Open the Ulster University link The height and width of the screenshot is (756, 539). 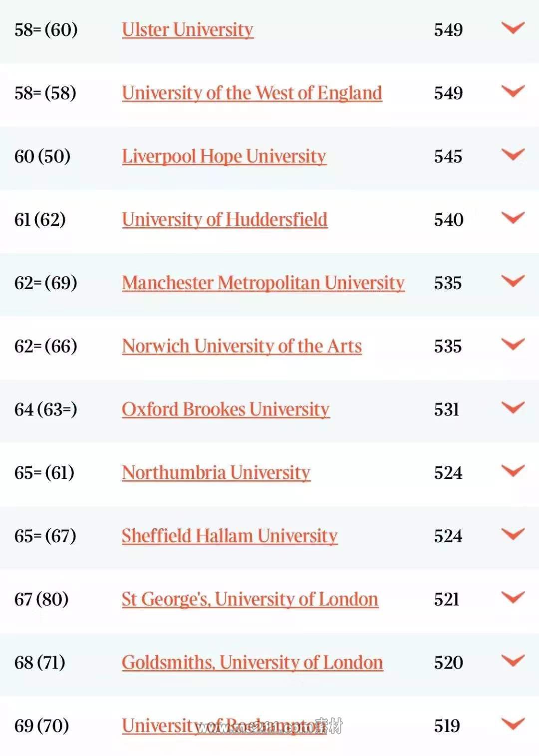188,30
